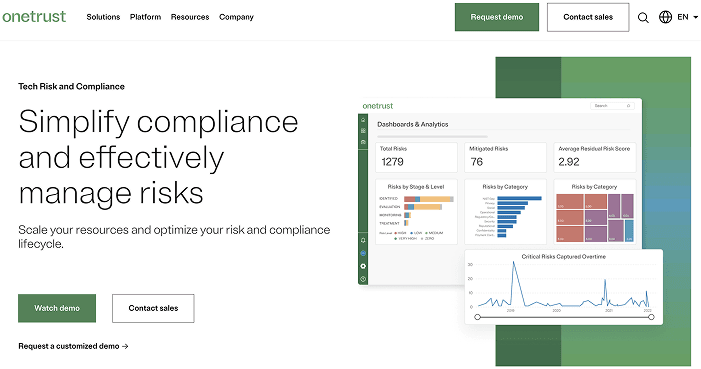Click Contact sales in the header
This screenshot has height=369, width=701.
[588, 17]
